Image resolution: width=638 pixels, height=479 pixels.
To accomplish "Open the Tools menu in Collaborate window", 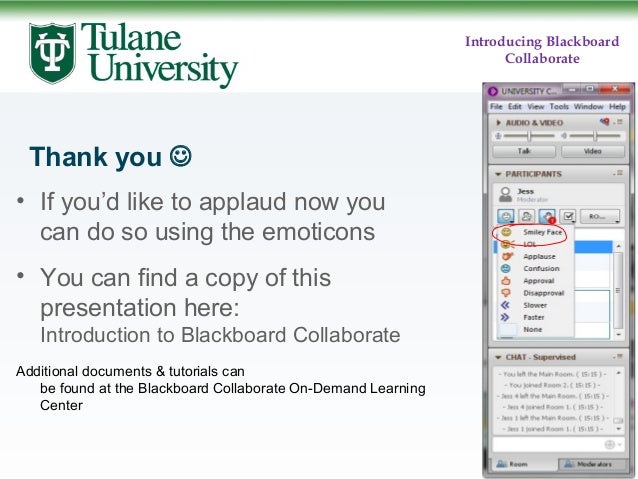I will click(x=559, y=107).
